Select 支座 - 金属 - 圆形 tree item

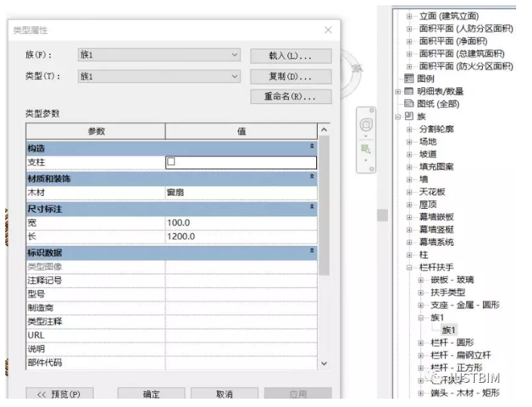(x=465, y=305)
